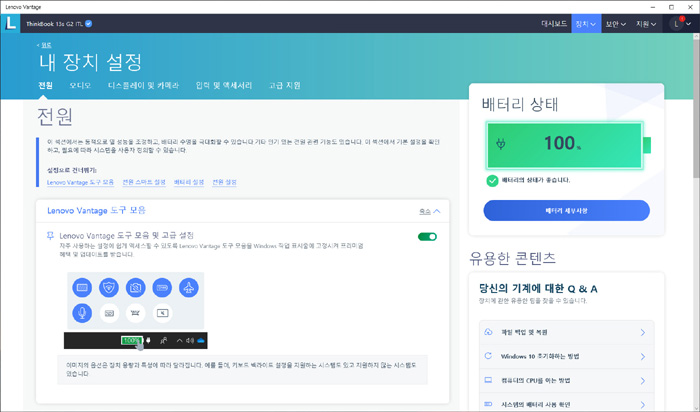Image resolution: width=700 pixels, height=412 pixels.
Task: Click the Lenovo L logo in header
Action: tap(10, 23)
